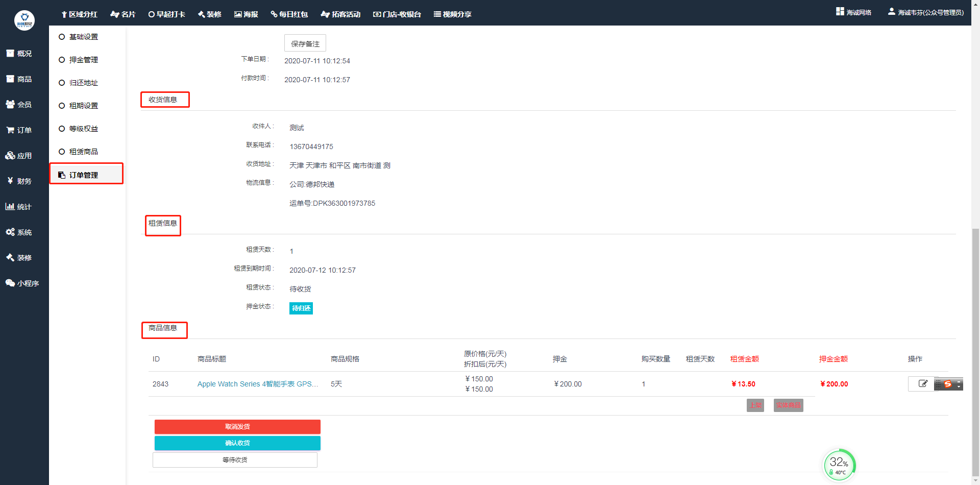Click the phone number 13670449175
Screen dimensions: 980x485
coord(311,147)
